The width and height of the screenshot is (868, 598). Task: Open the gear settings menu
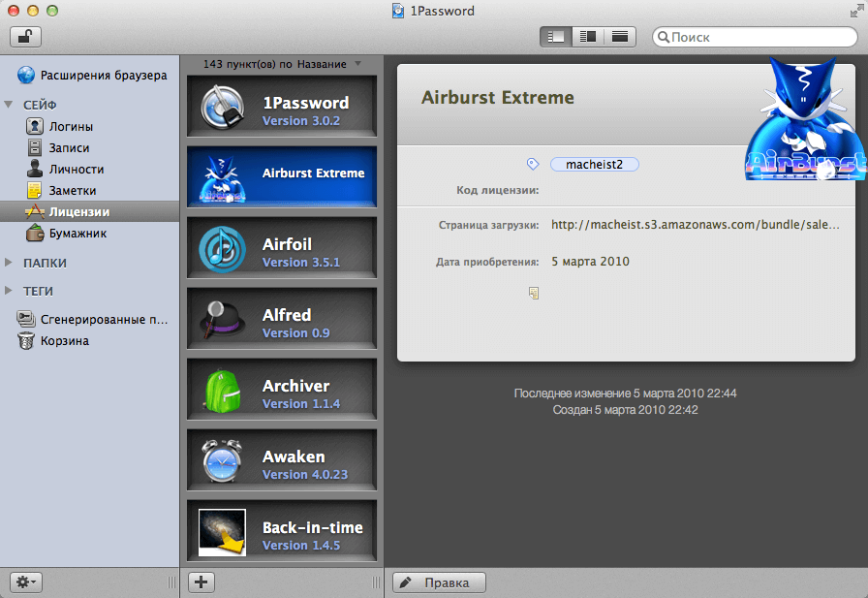[26, 582]
